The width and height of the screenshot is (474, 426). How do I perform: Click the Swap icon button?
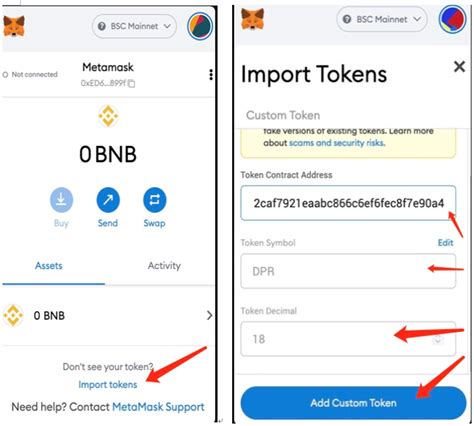pos(154,200)
